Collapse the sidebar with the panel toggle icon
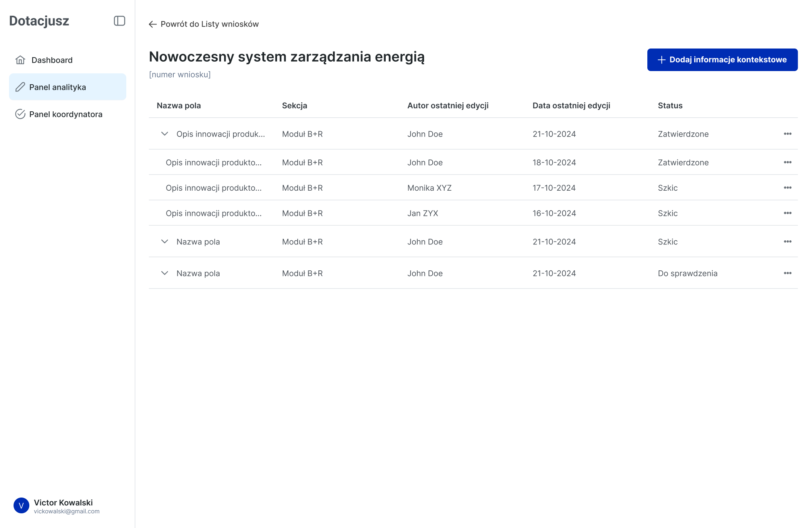 pos(119,21)
